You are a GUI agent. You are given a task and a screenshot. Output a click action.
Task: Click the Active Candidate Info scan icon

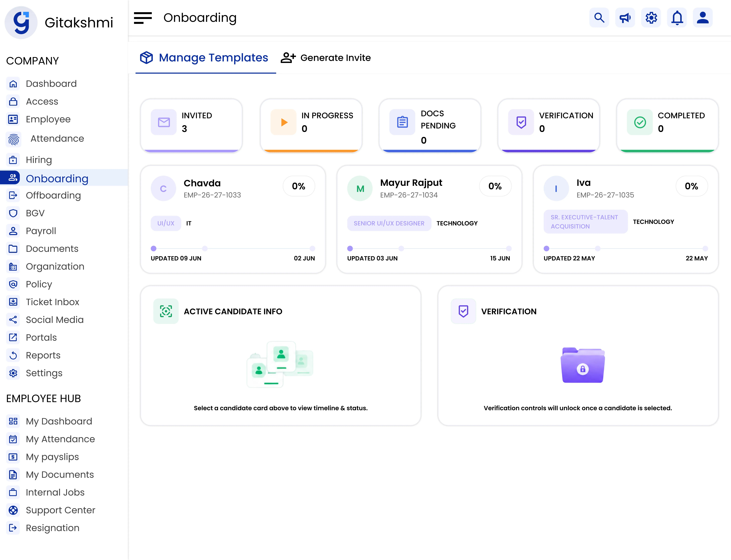pos(166,311)
